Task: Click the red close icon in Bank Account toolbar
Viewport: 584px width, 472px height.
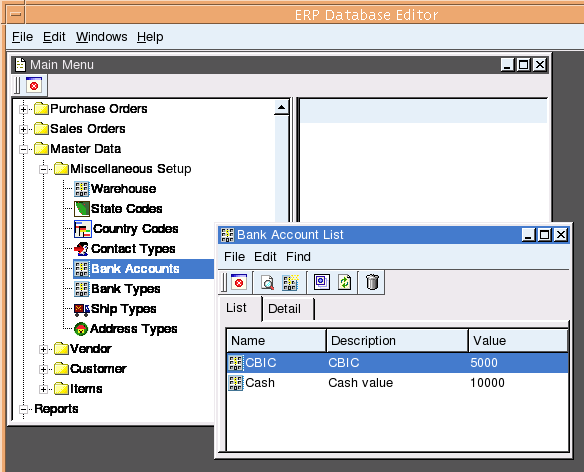Action: pyautogui.click(x=239, y=282)
